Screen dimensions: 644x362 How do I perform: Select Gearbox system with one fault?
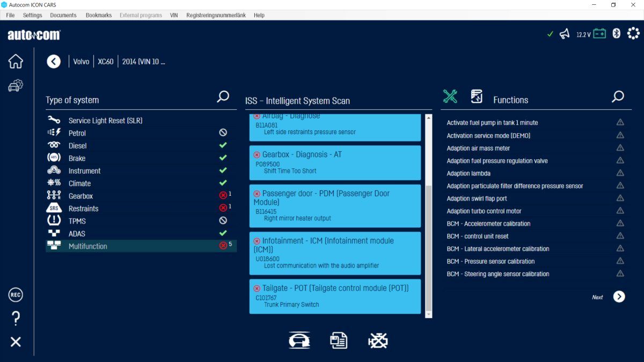click(x=141, y=196)
